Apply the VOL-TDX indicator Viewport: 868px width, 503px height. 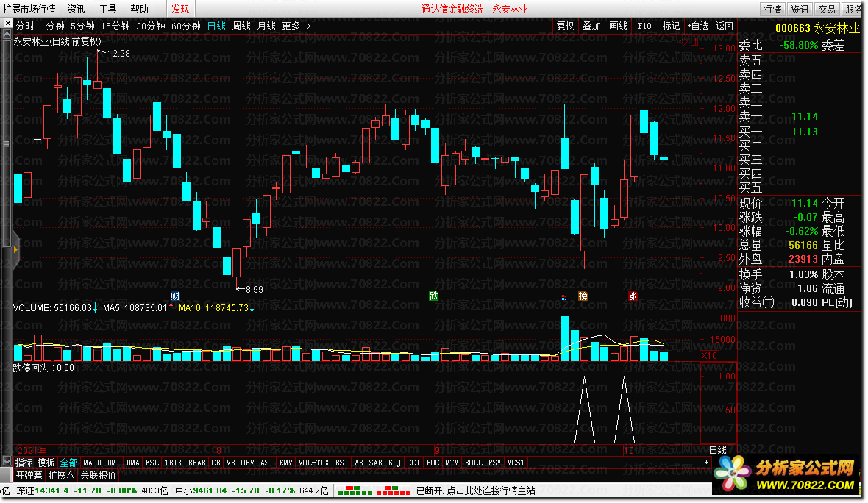click(313, 463)
